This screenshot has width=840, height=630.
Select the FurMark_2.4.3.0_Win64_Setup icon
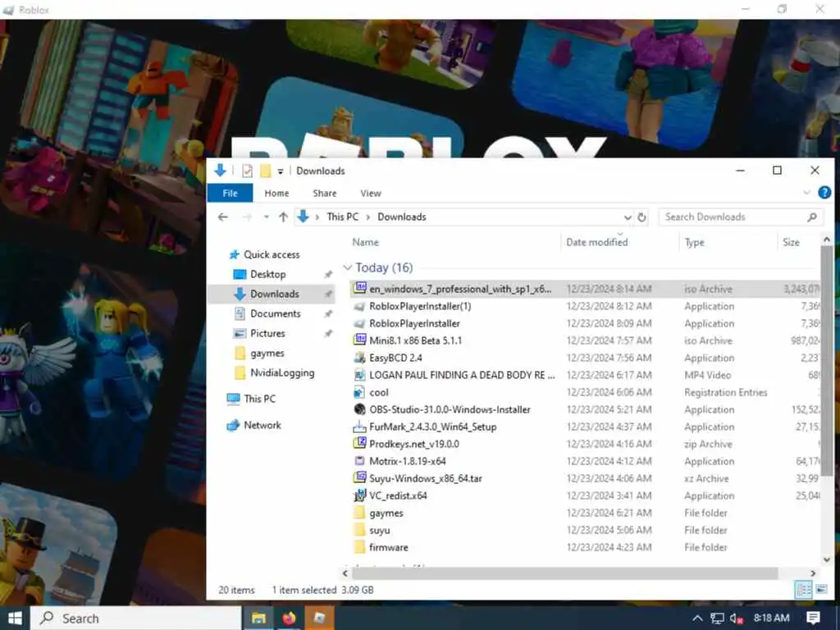click(359, 427)
